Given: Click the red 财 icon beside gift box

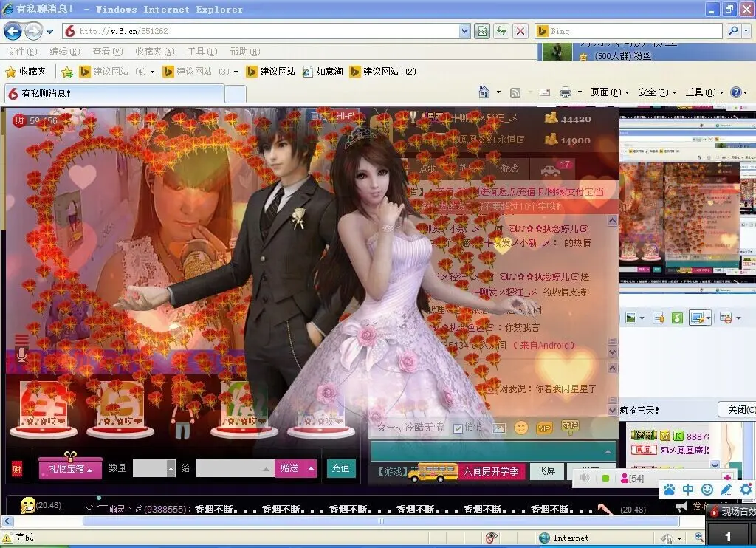Looking at the screenshot, I should [x=17, y=469].
